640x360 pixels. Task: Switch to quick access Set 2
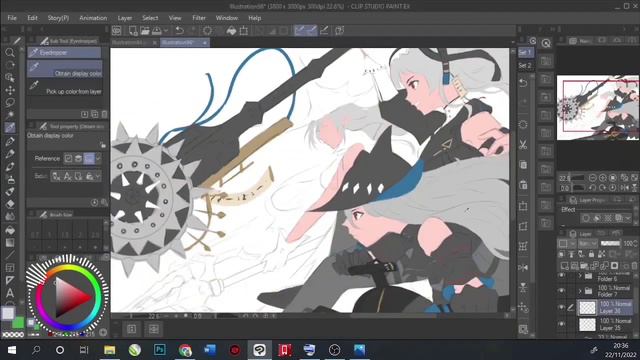[x=525, y=65]
